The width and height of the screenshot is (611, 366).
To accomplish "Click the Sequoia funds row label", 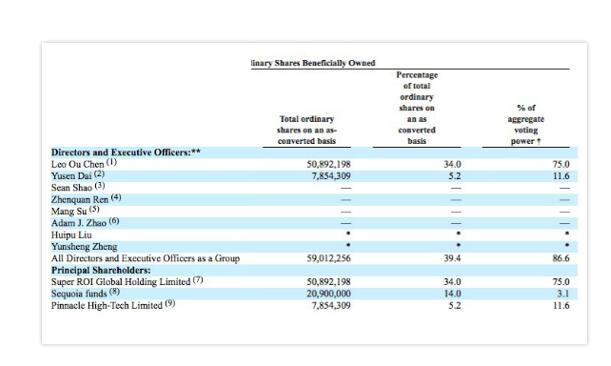I will point(79,294).
